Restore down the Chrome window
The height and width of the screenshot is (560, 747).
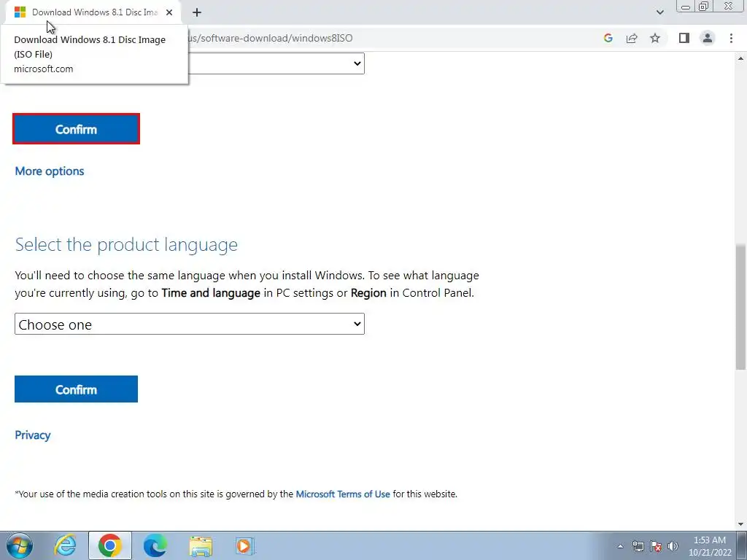tap(704, 7)
